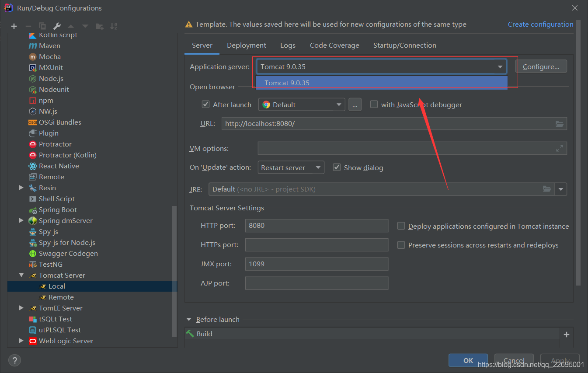Click the folder icon in URL field
This screenshot has width=588, height=373.
click(x=560, y=124)
